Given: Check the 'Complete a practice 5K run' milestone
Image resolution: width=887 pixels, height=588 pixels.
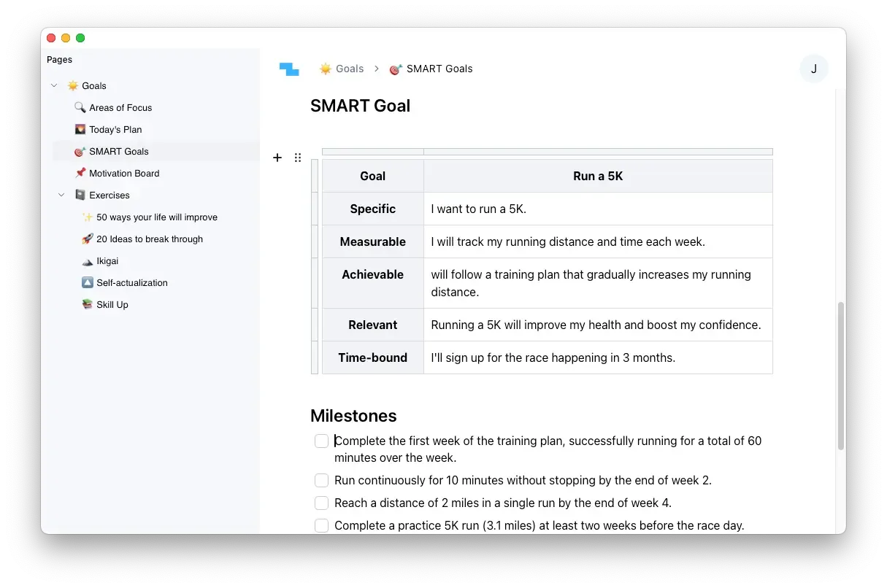Looking at the screenshot, I should [x=322, y=526].
